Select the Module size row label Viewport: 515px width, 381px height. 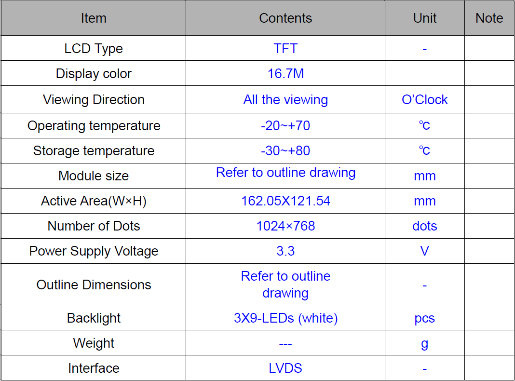pos(94,176)
